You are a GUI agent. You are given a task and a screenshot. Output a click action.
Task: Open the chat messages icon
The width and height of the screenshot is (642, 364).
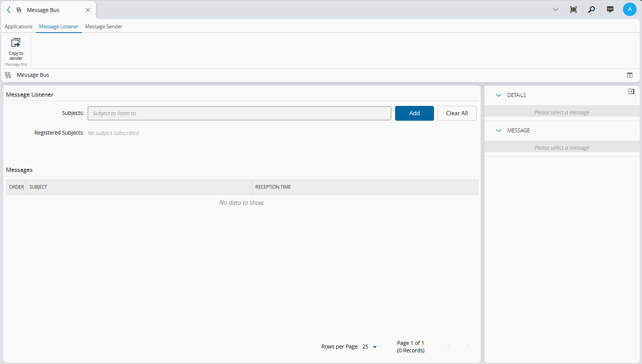coord(610,10)
